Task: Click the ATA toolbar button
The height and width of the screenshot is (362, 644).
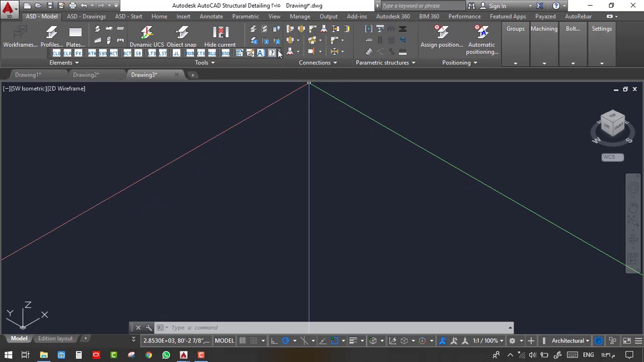Action: (92, 53)
